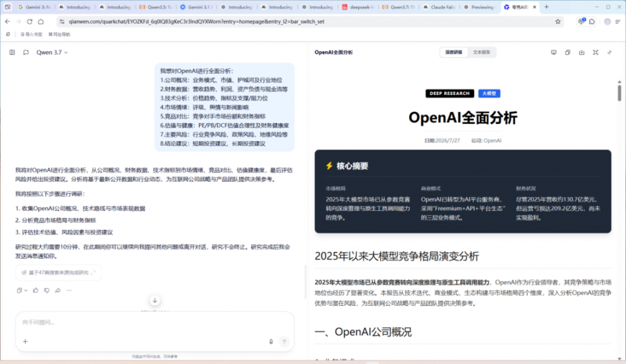Download the report using the download icon
Viewport: 626px width, 364px height.
click(582, 53)
